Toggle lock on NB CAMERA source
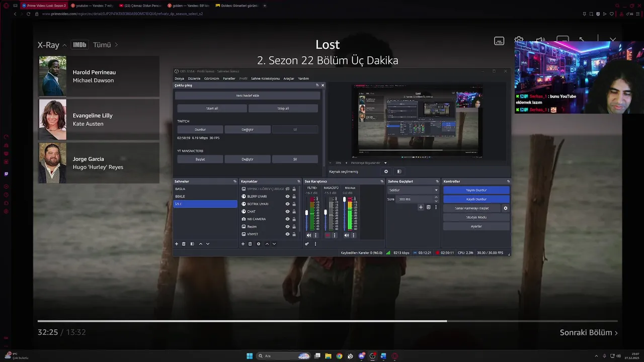The width and height of the screenshot is (644, 362). (294, 219)
